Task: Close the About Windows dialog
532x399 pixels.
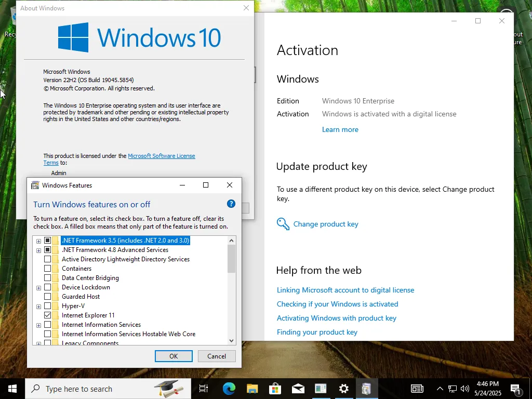Action: click(x=246, y=8)
